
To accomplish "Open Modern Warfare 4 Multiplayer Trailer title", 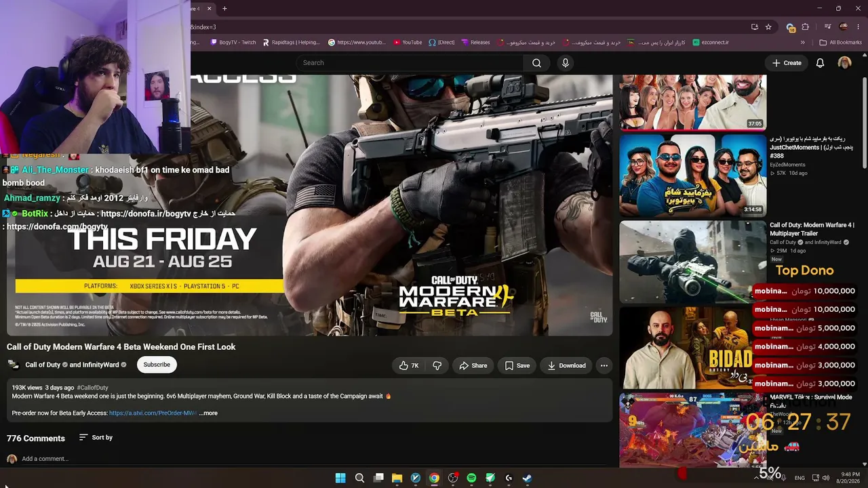I will (812, 229).
